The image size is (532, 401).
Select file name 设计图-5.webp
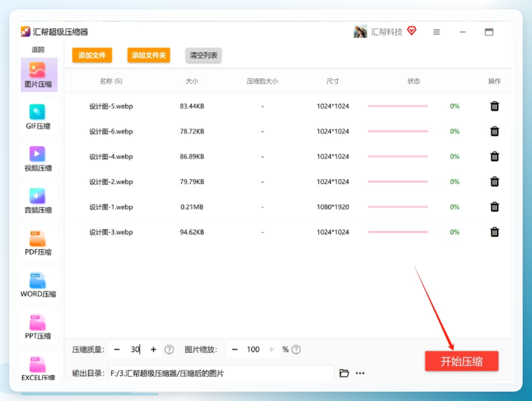click(111, 106)
